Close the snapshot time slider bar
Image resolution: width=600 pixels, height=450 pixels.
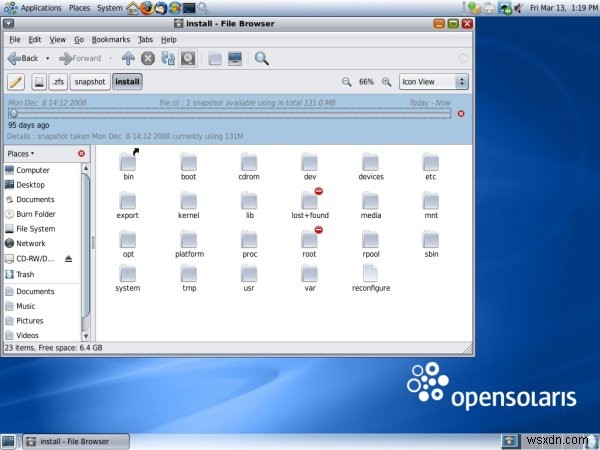[x=461, y=114]
